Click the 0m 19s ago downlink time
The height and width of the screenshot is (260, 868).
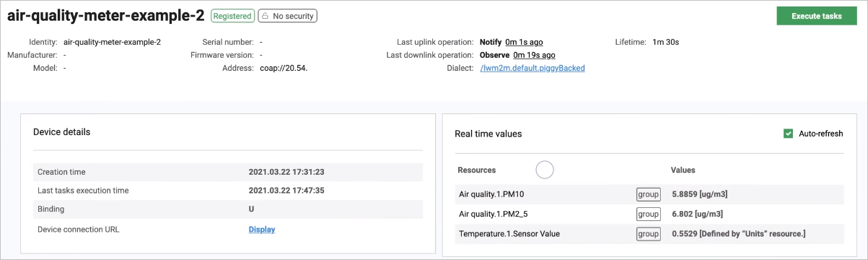pos(535,55)
